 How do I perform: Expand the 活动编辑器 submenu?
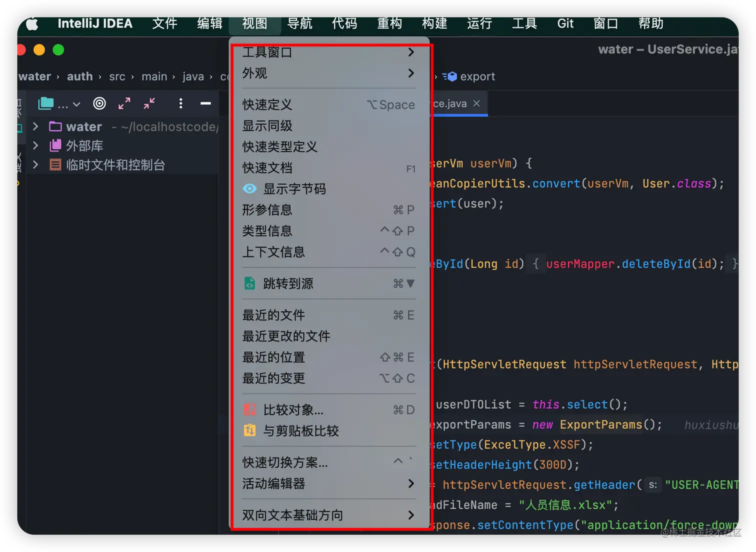coord(329,483)
